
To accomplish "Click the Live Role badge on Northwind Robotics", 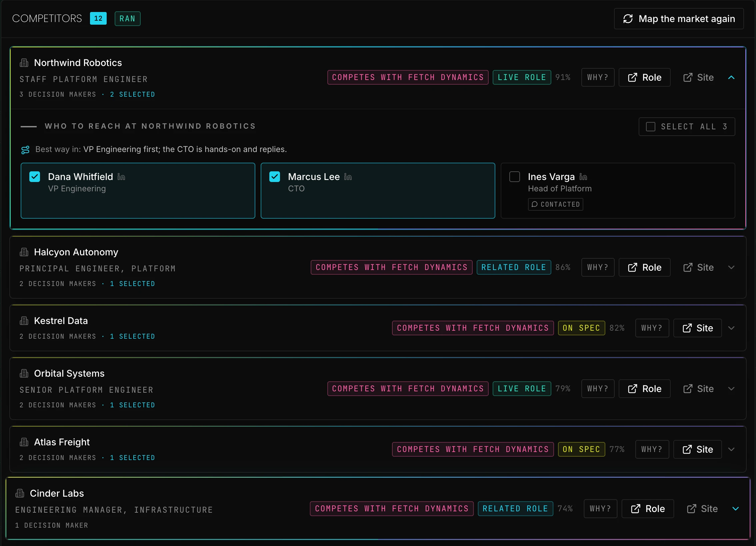I will [x=522, y=77].
